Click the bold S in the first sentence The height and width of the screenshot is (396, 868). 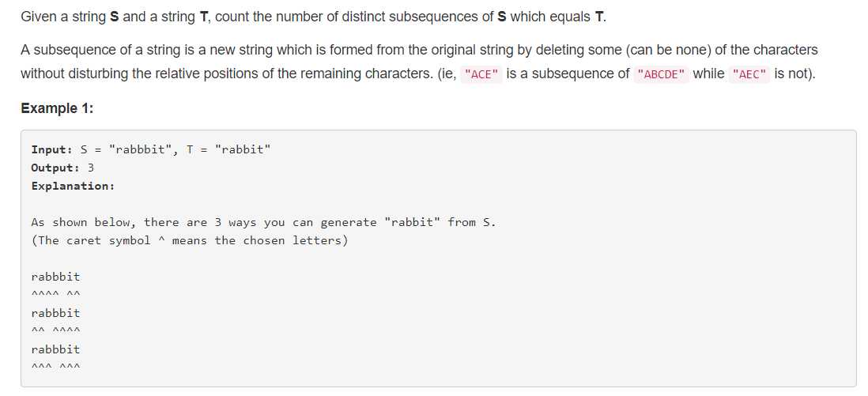click(x=114, y=17)
